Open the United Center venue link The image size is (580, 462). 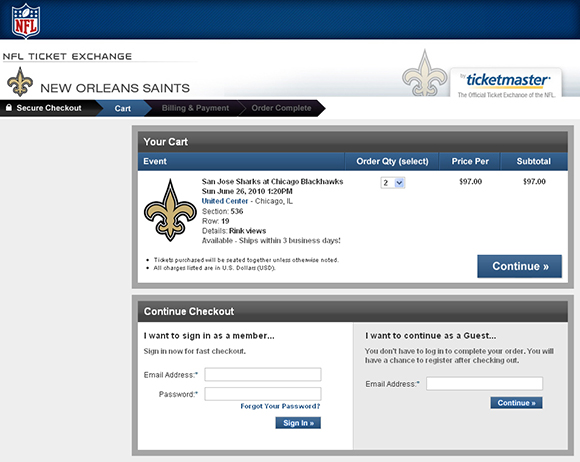(x=225, y=201)
